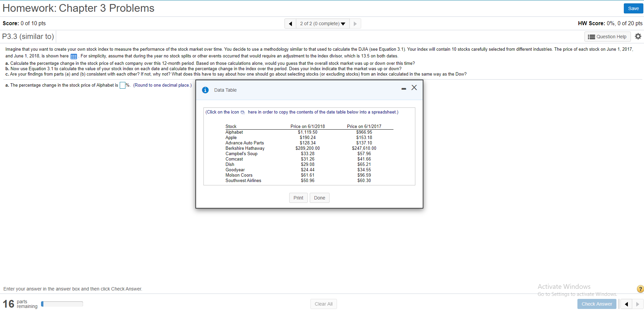The width and height of the screenshot is (644, 314).
Task: Click Advance Auto Parts stock name
Action: tap(244, 143)
